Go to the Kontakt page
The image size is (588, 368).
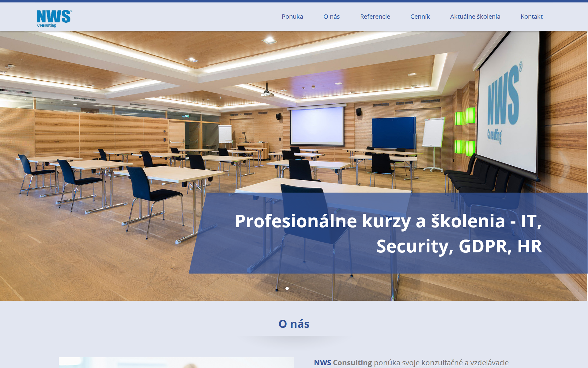[531, 17]
